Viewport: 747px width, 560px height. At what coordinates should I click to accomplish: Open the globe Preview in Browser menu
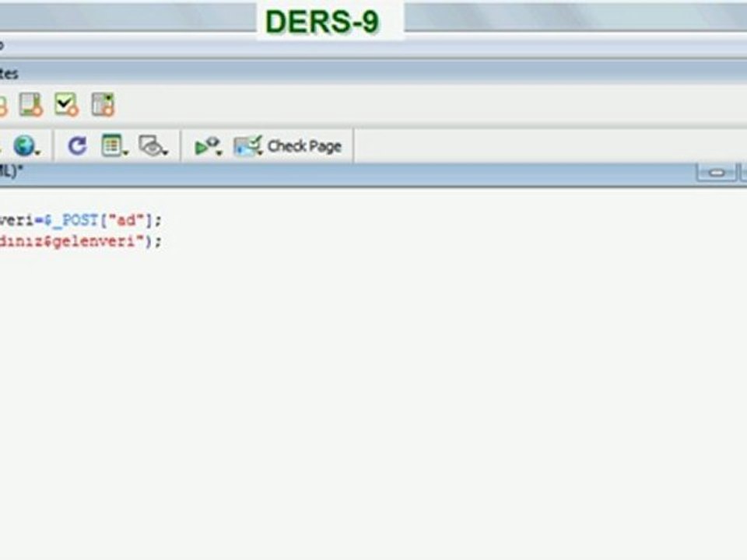coord(26,145)
